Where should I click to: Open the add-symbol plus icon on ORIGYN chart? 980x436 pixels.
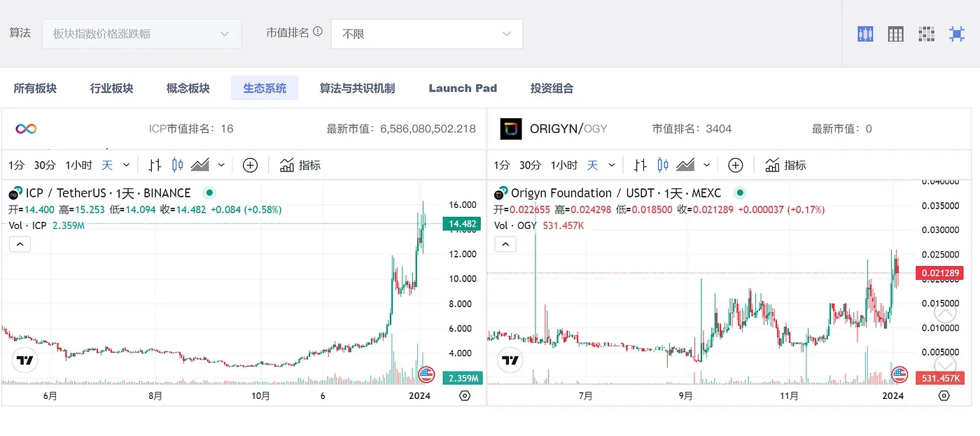coord(735,165)
